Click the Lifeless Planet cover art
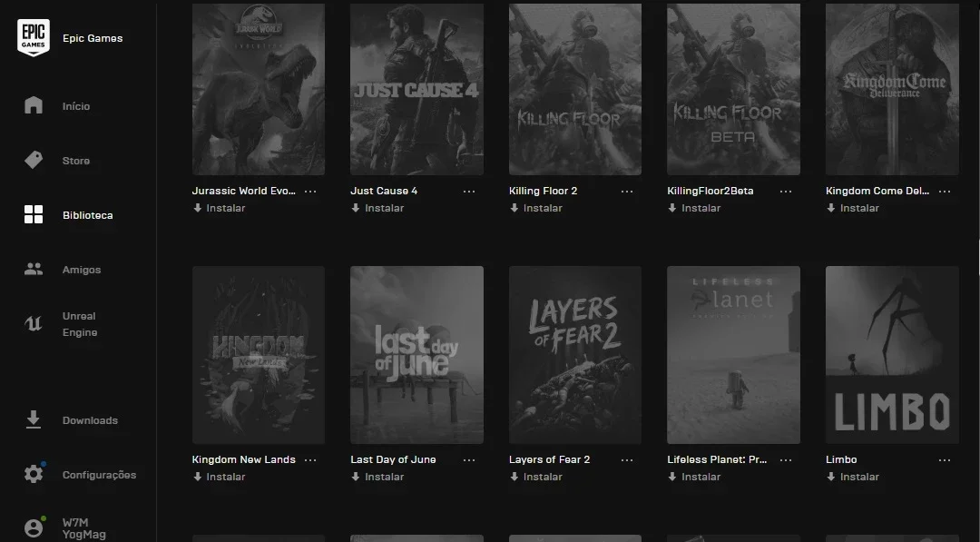Image resolution: width=980 pixels, height=542 pixels. (733, 355)
